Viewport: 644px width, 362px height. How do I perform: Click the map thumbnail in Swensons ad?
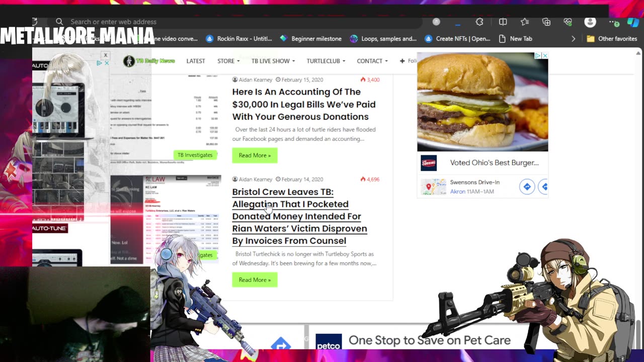coord(433,187)
